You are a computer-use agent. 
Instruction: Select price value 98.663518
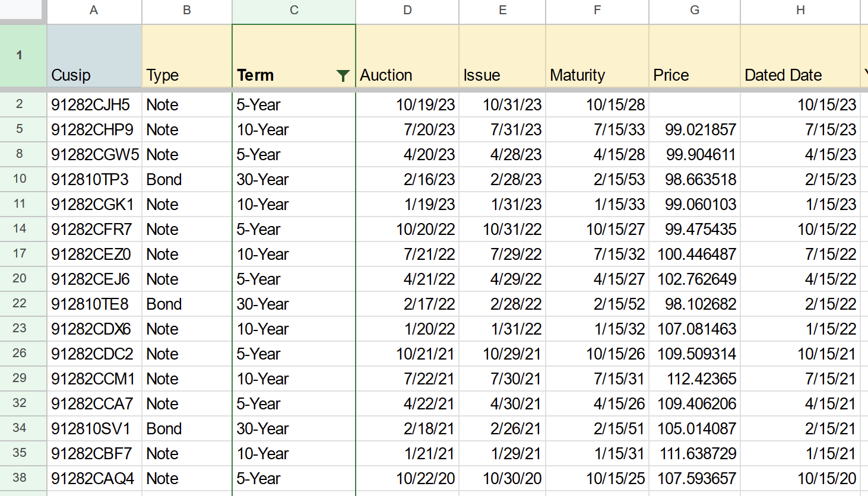tap(695, 179)
